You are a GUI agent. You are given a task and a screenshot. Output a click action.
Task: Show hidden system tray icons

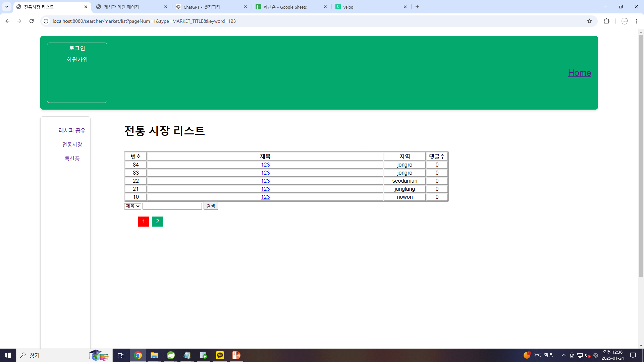click(x=563, y=355)
